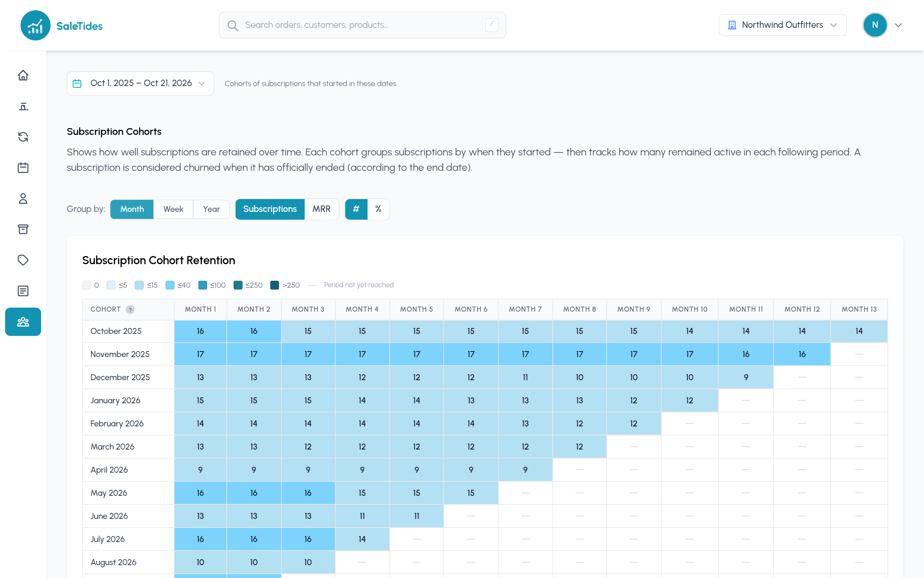Show values as count (#)
Screen dimensions: 924x578
[356, 209]
